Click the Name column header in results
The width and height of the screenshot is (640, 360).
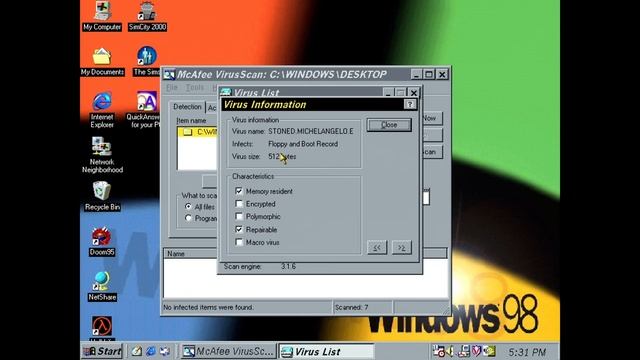[190, 253]
